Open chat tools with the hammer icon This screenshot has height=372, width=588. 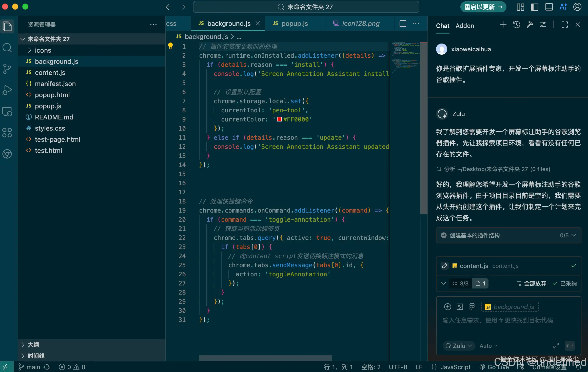click(530, 25)
